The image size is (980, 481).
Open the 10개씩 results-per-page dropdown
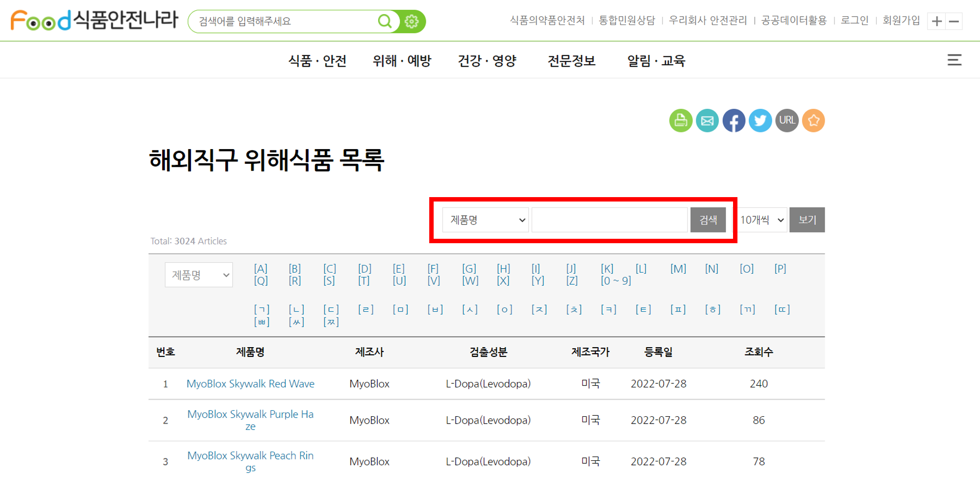point(761,220)
